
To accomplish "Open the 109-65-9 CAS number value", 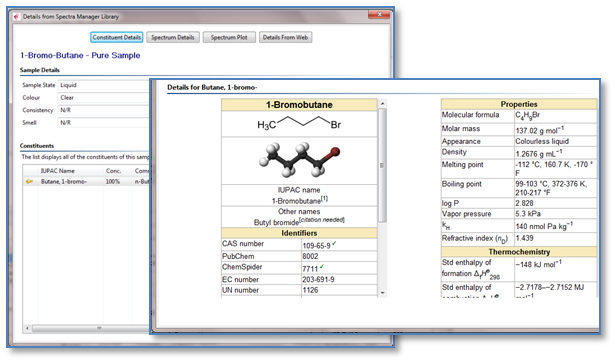I will pyautogui.click(x=316, y=246).
